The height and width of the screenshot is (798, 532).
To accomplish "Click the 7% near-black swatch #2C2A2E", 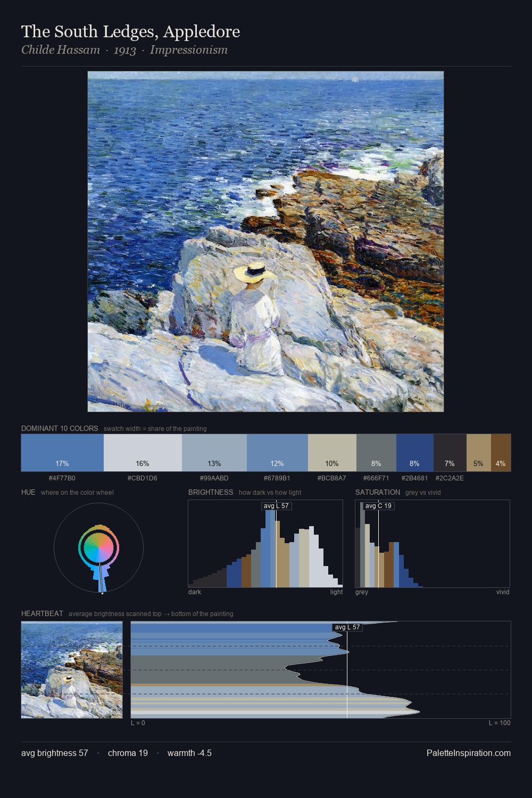I will coord(450,453).
